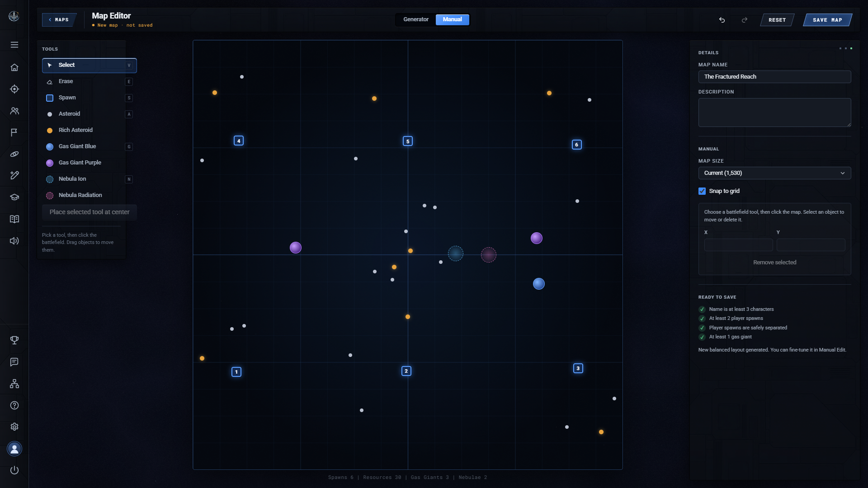Open the settings gear icon
Image resolution: width=868 pixels, height=488 pixels.
[x=14, y=427]
